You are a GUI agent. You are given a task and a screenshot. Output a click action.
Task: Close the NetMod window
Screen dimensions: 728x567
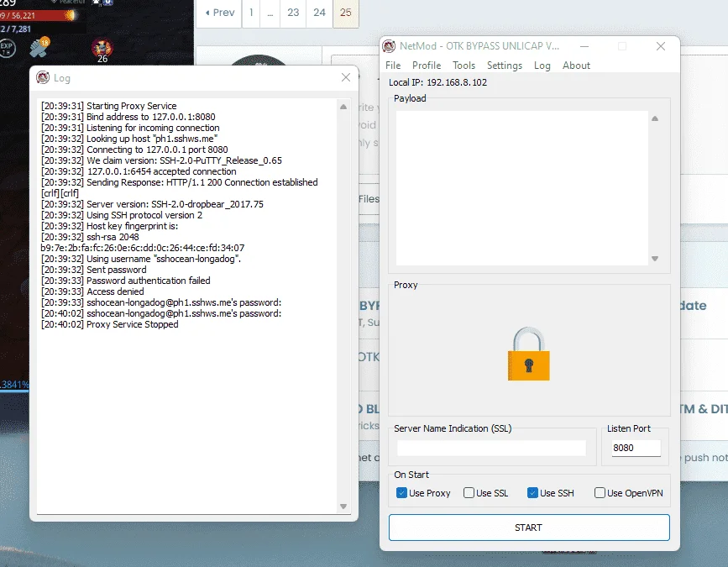coord(661,46)
